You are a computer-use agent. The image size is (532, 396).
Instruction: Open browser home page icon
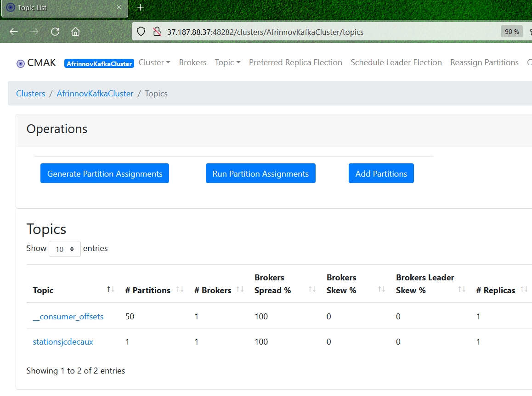75,32
